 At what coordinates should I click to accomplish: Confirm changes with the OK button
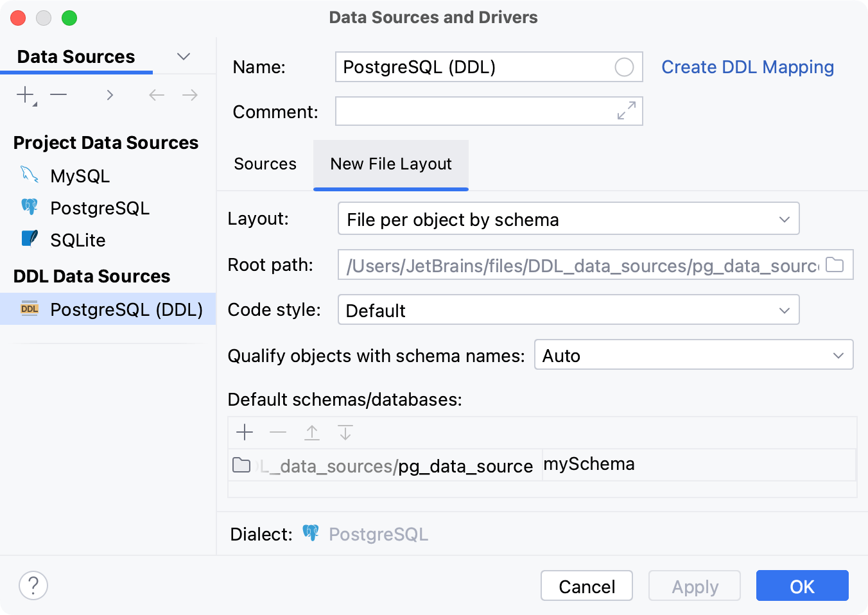[802, 585]
